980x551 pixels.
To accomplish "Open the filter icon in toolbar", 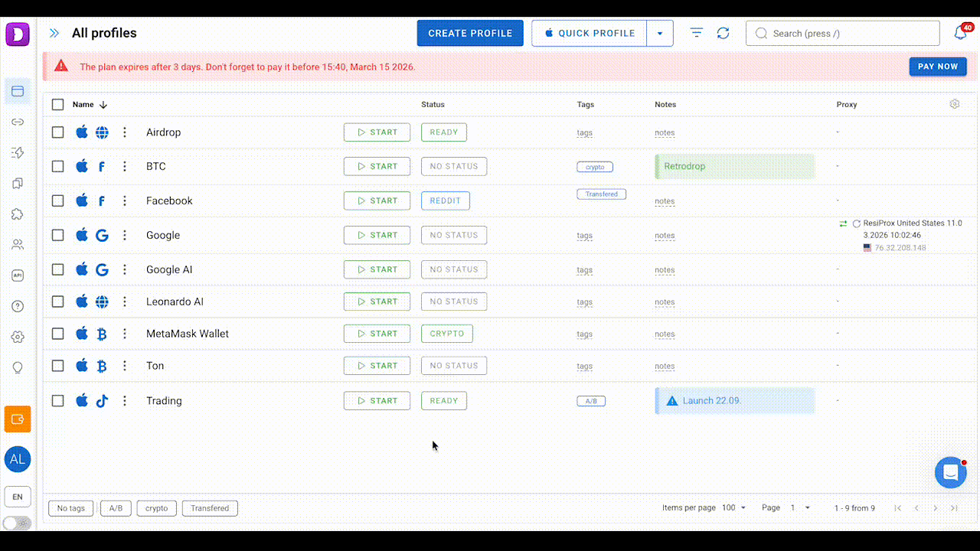I will [696, 33].
